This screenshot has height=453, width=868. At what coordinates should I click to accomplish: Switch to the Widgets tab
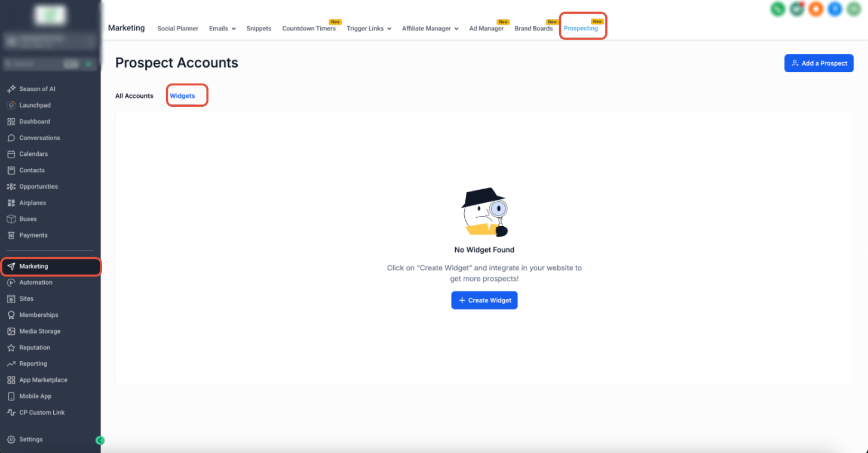(182, 96)
